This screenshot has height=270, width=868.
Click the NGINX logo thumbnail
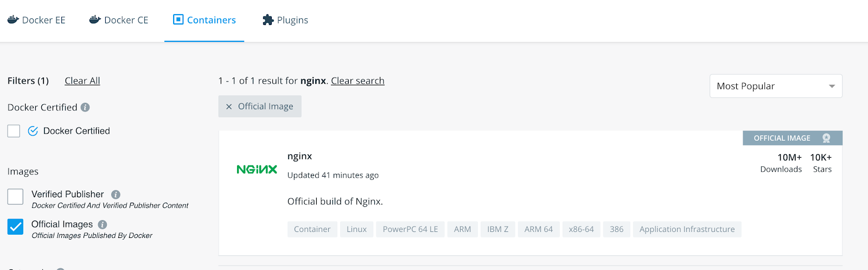(x=257, y=169)
